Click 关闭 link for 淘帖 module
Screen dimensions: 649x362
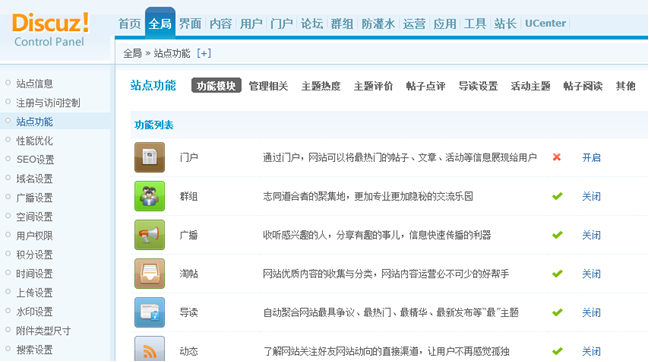point(591,274)
